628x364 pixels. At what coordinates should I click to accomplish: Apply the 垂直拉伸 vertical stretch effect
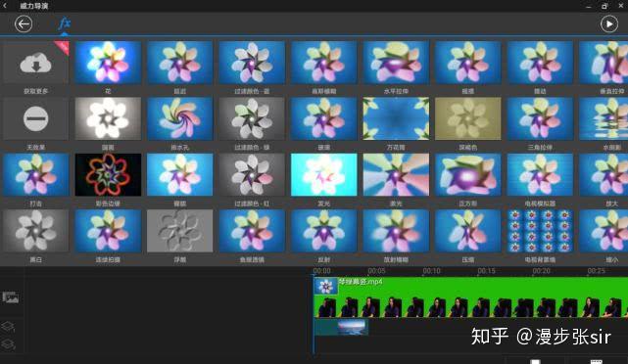604,63
